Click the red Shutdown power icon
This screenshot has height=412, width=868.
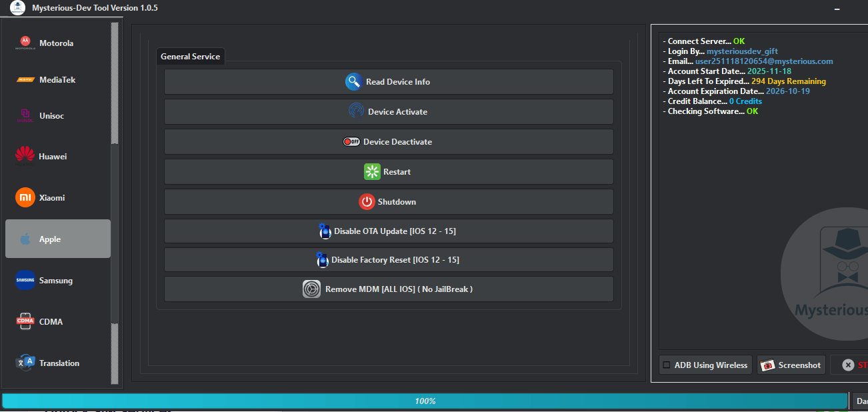pos(367,201)
